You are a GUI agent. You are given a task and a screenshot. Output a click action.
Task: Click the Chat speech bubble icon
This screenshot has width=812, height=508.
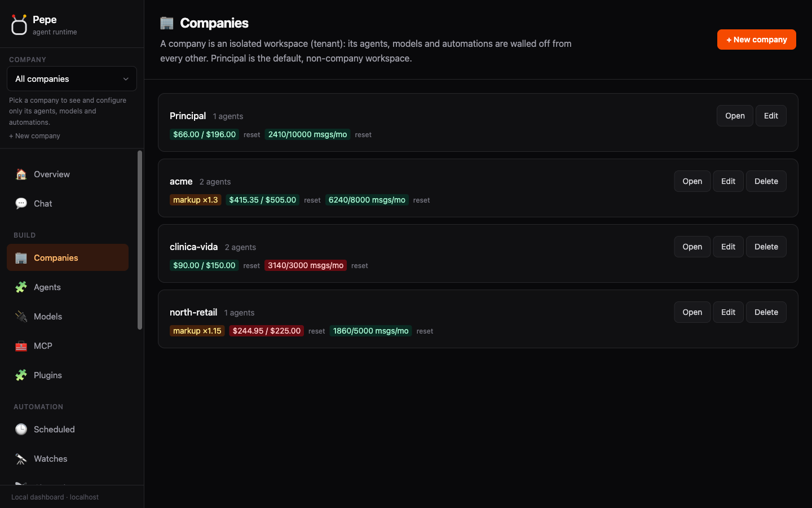(21, 204)
